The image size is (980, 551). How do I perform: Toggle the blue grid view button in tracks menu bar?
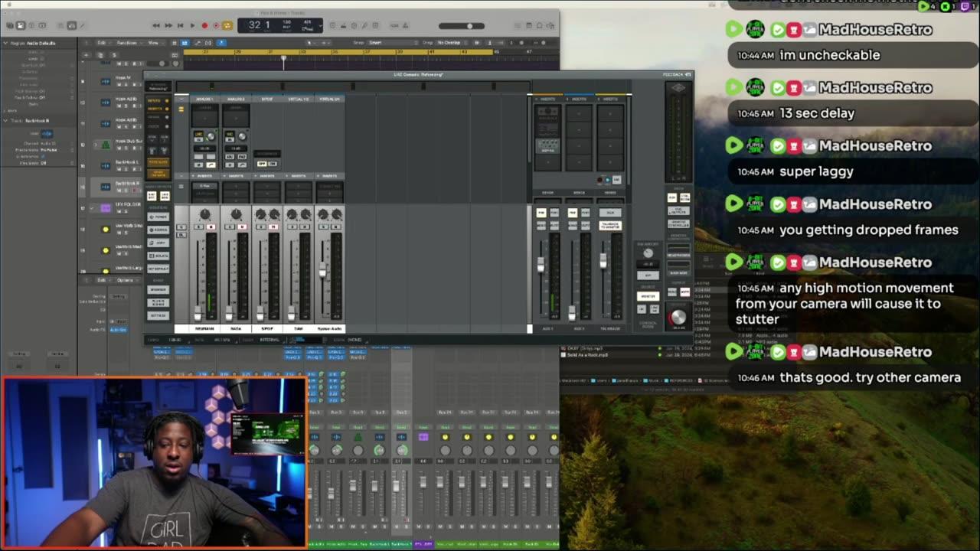(185, 42)
